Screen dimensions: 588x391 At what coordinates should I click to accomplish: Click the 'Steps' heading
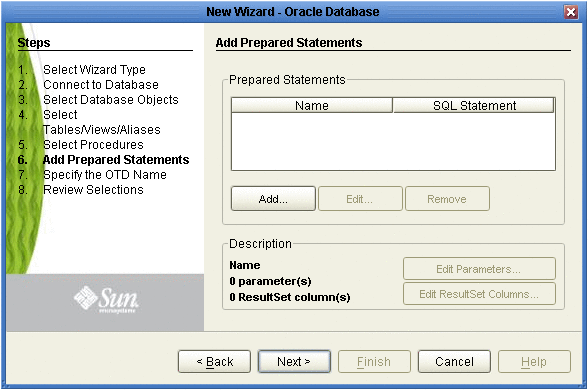[x=34, y=43]
